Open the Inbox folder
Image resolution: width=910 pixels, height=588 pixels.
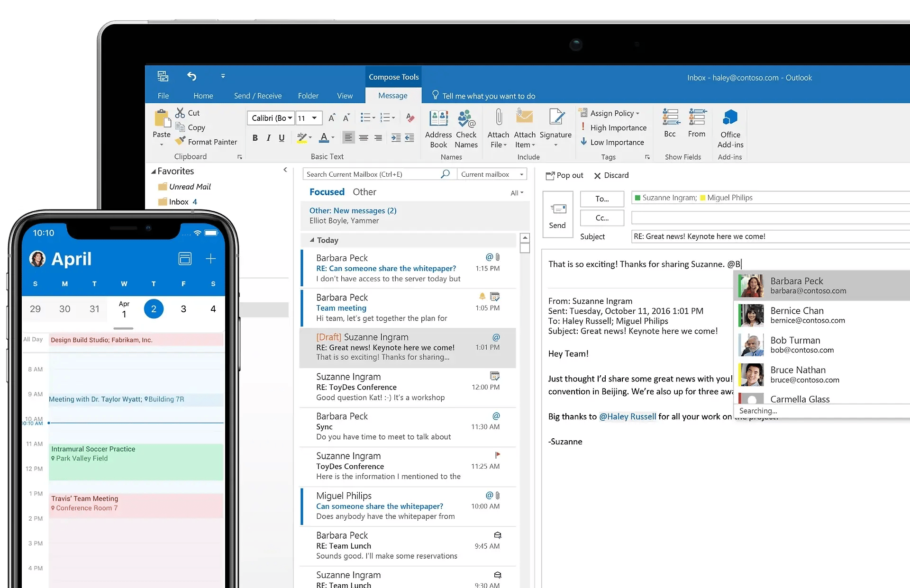179,202
